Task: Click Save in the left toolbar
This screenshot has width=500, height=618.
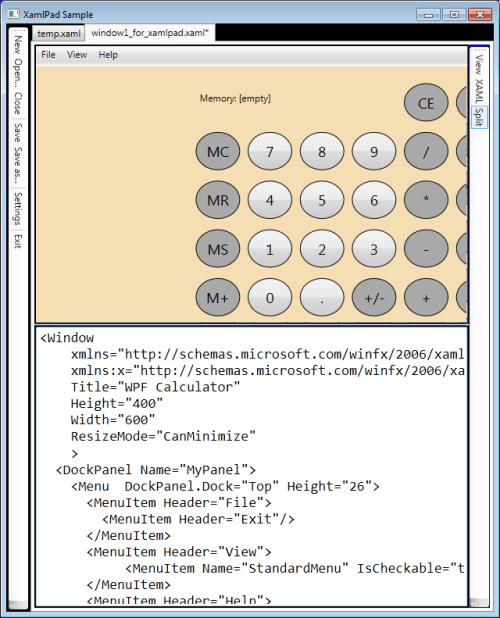Action: coord(18,132)
